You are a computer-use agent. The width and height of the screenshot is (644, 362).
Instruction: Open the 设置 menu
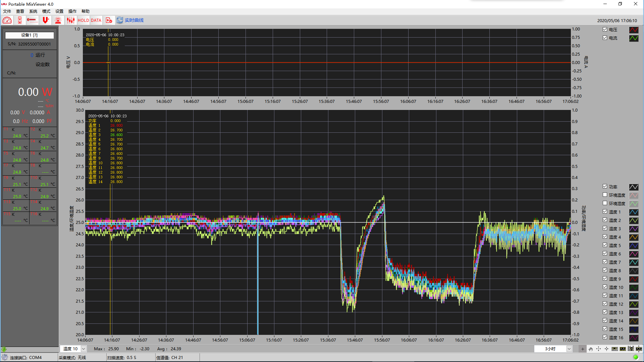tap(59, 11)
